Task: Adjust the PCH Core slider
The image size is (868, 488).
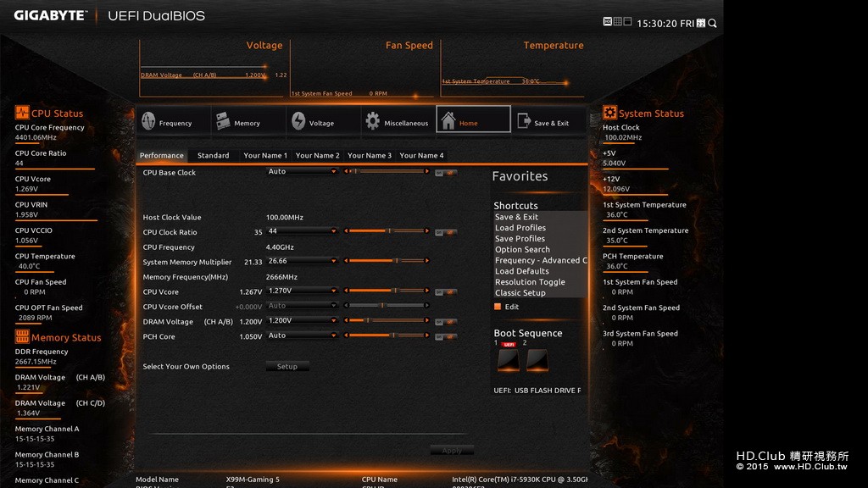Action: (x=387, y=335)
